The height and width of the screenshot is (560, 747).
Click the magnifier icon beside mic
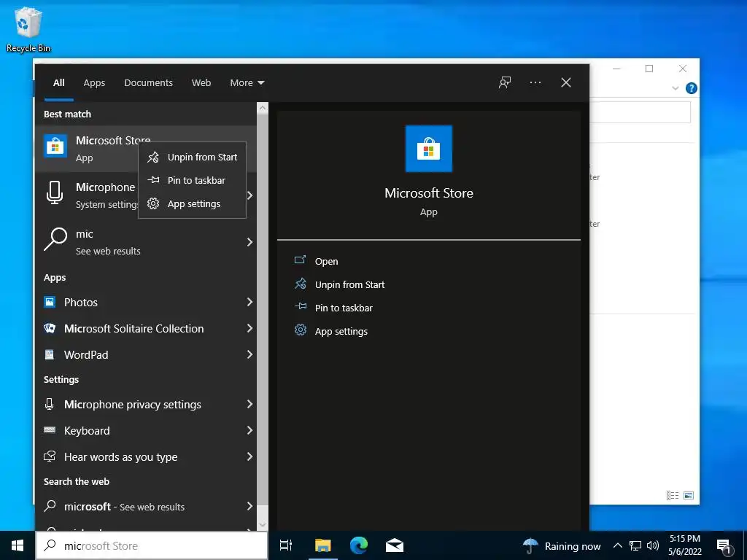[55, 239]
